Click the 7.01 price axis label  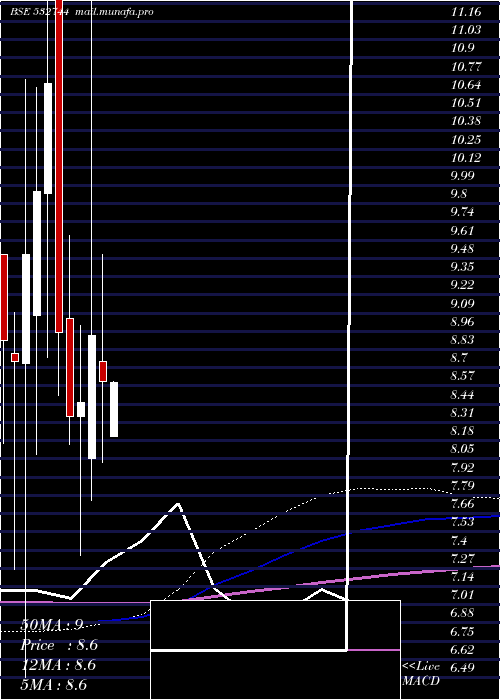(x=463, y=595)
